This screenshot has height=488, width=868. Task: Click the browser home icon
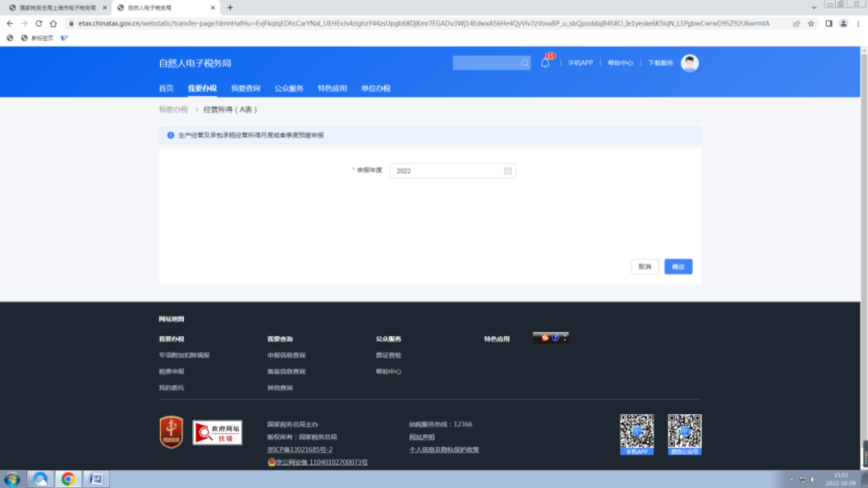pos(53,23)
